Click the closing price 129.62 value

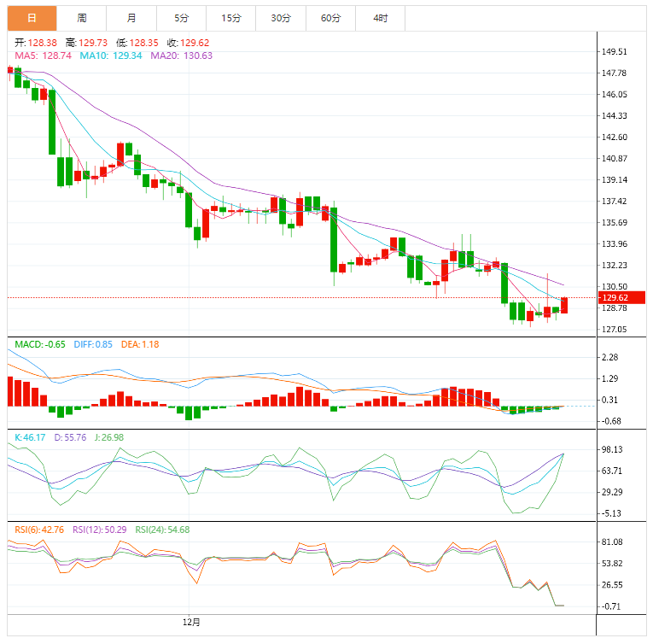(x=195, y=43)
